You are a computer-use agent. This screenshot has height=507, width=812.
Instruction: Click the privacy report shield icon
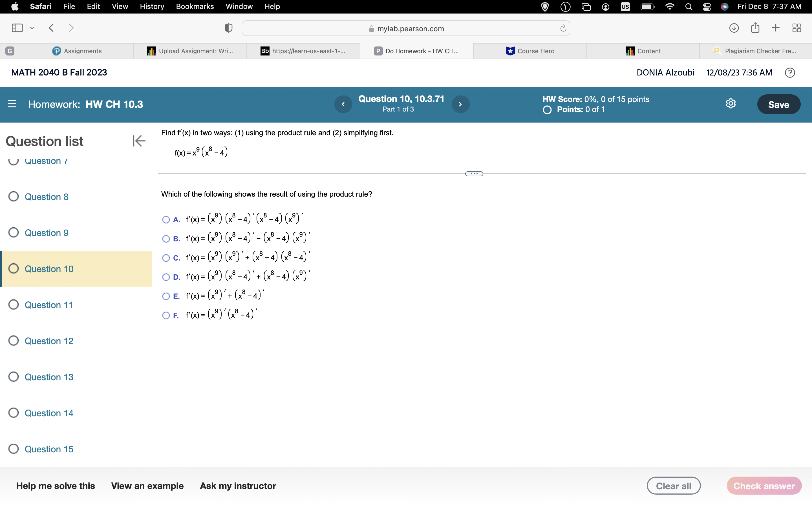(x=228, y=28)
